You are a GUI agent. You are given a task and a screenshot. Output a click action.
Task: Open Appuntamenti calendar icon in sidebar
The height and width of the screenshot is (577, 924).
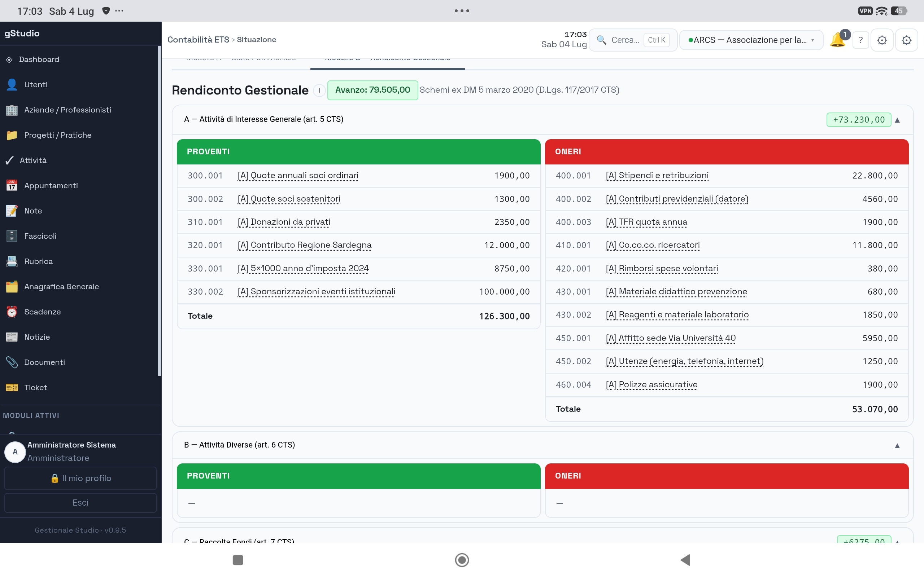[12, 185]
